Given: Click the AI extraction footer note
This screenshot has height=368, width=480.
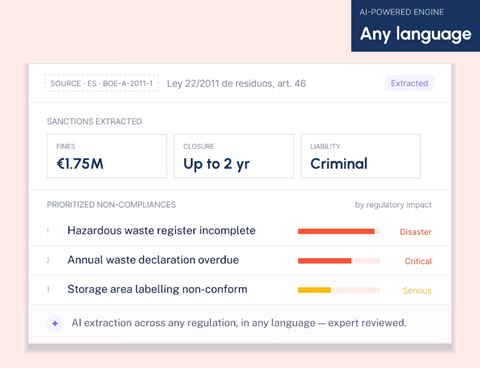Looking at the screenshot, I should [x=239, y=323].
